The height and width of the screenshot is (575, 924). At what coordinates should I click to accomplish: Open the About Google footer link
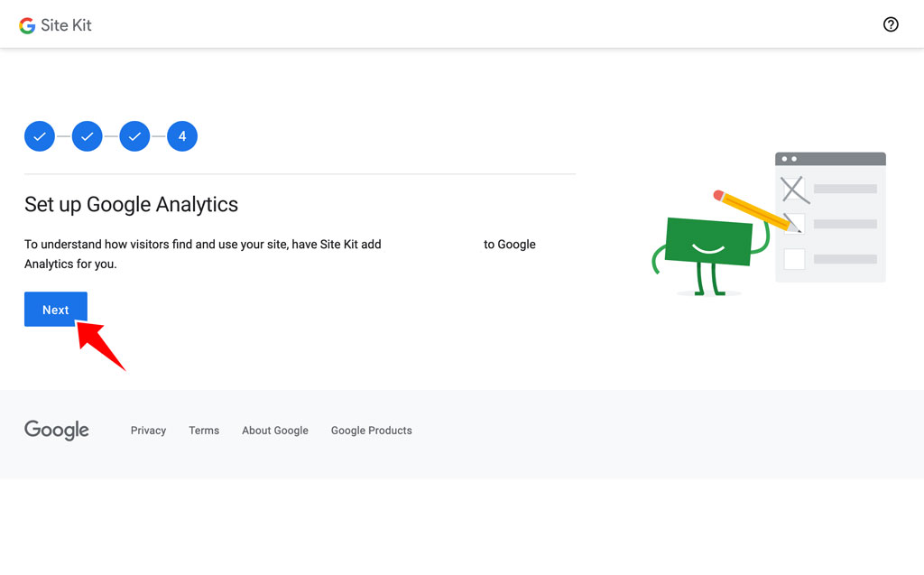tap(275, 431)
